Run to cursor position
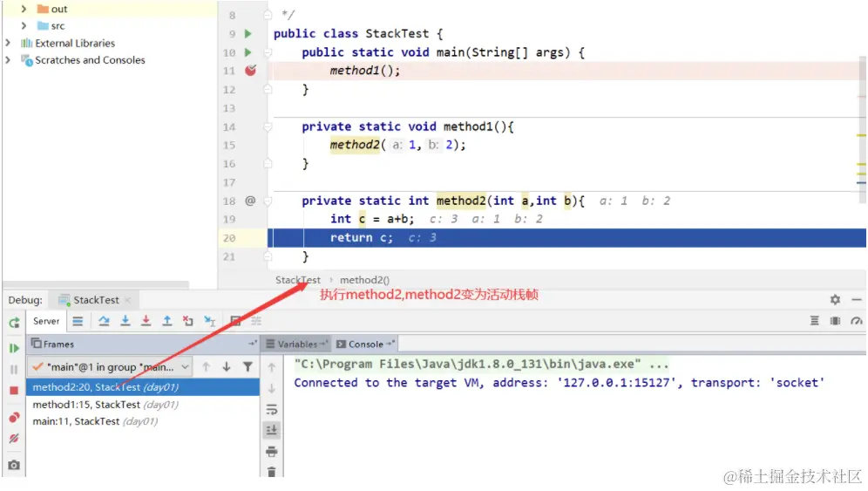The height and width of the screenshot is (491, 868). pos(209,321)
